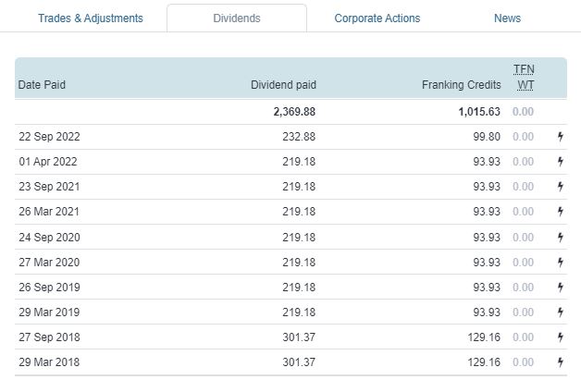Screen dimensions: 581x392
Task: Click the Franking Credits column header
Action: coord(461,85)
